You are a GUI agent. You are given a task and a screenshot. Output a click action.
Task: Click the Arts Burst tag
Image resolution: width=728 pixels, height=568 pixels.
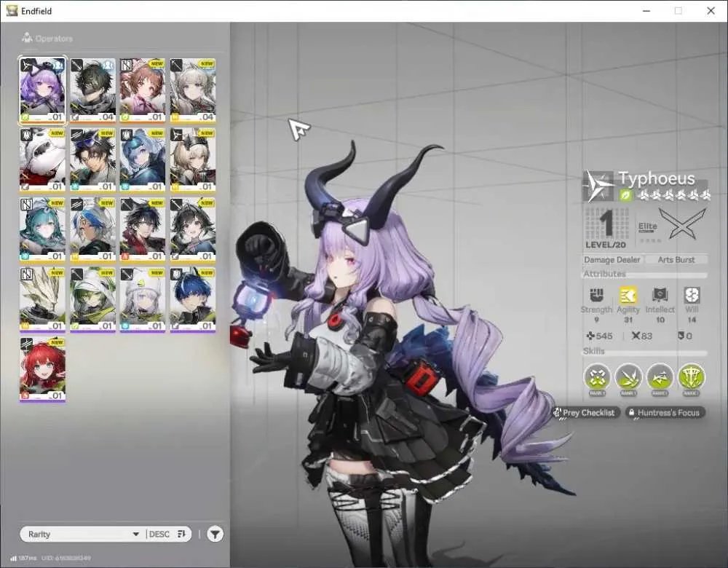(676, 260)
